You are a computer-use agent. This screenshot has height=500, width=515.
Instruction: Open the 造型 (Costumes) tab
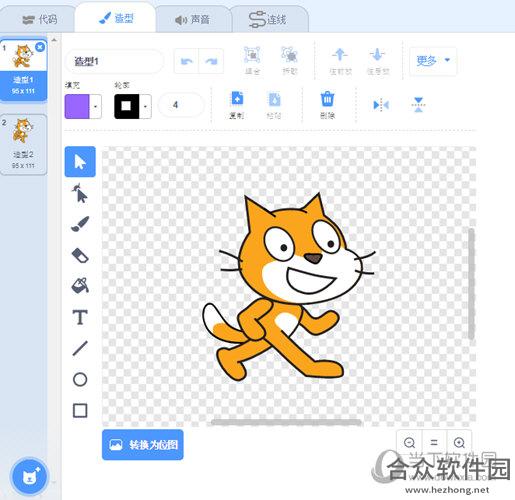click(115, 18)
